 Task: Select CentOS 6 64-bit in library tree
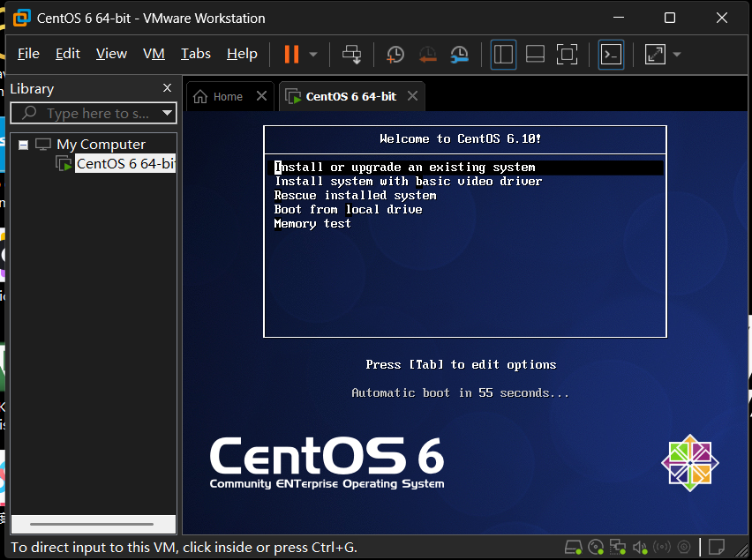tap(125, 164)
